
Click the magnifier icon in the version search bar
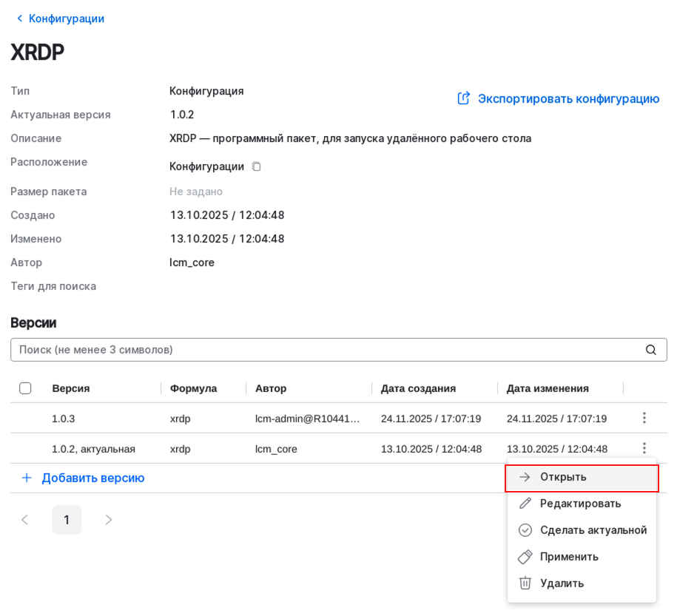point(650,349)
